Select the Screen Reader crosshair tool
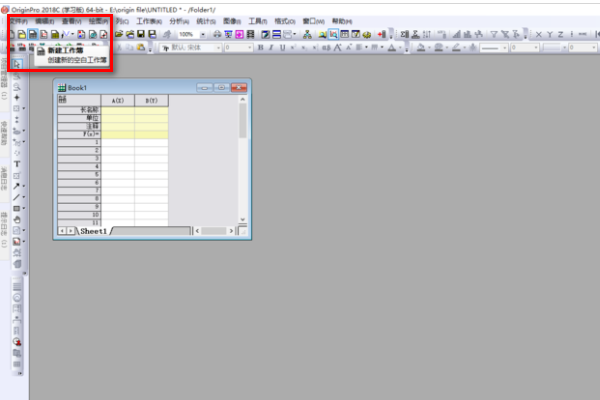Screen dimensions: 600x400 [16, 98]
